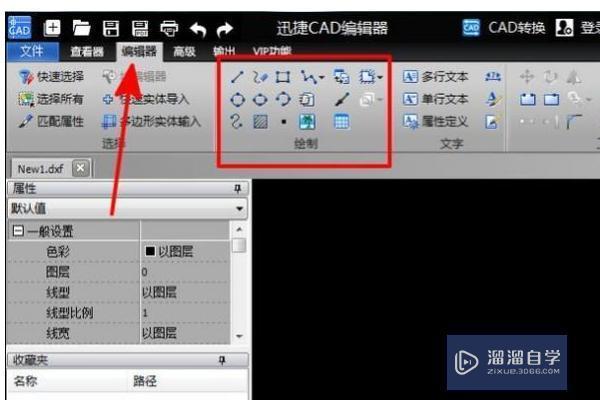Select the Rectangle drawing tool
Image resolution: width=600 pixels, height=400 pixels.
[x=283, y=77]
